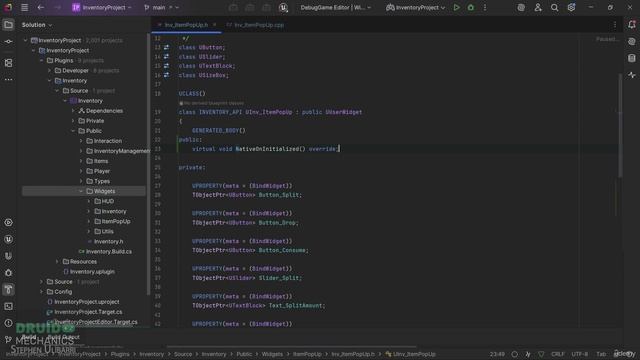This screenshot has height=360, width=640.
Task: Expand the Config folder
Action: [41, 292]
